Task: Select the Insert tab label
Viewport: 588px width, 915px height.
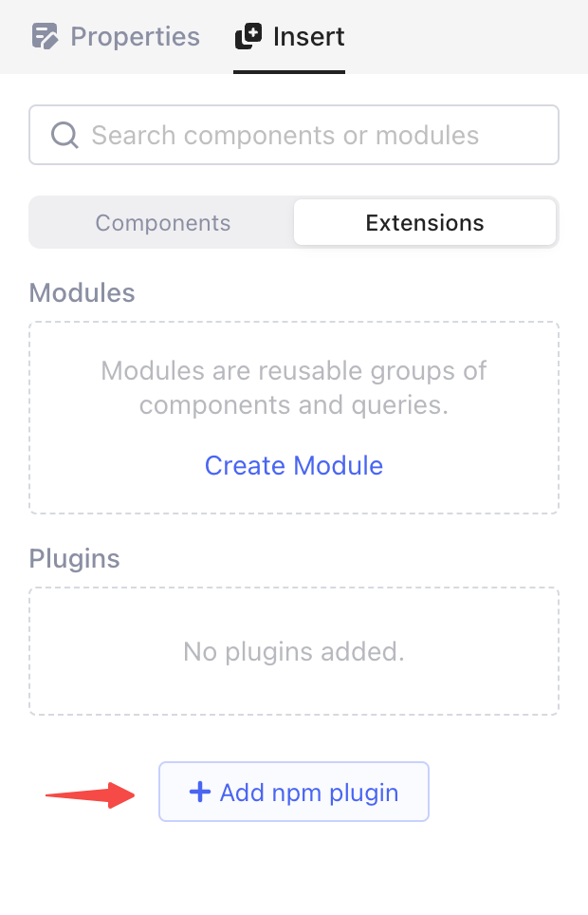Action: click(x=308, y=37)
